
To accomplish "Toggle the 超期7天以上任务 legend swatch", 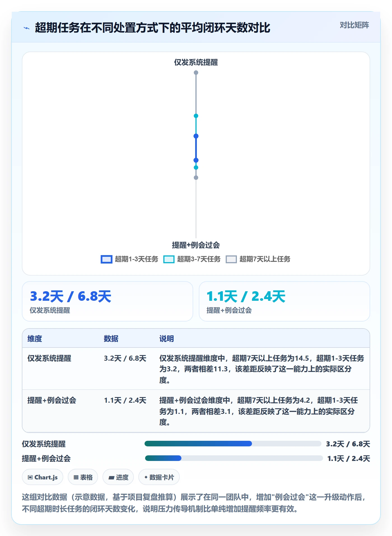I will pyautogui.click(x=231, y=259).
